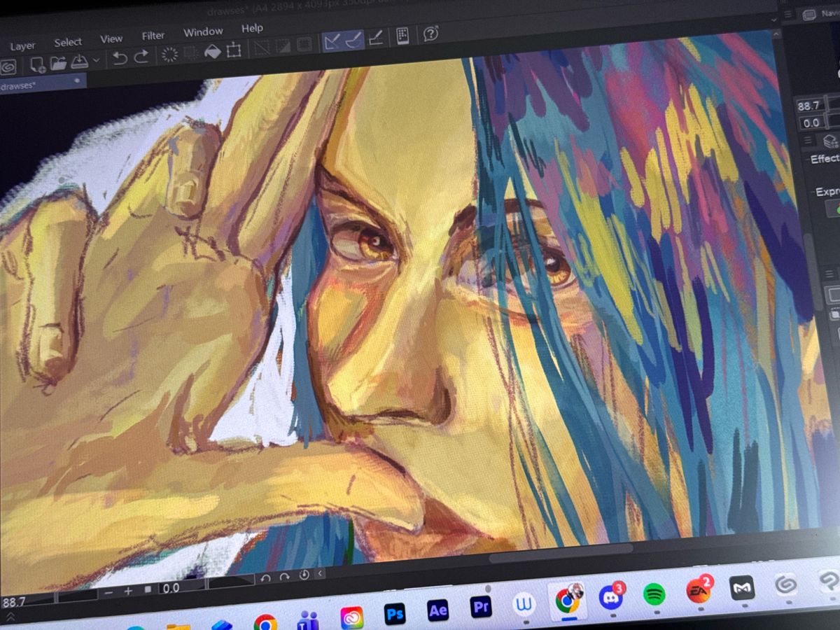Viewport: 840px width, 630px height.
Task: Rotate the canvas right
Action: (285, 577)
